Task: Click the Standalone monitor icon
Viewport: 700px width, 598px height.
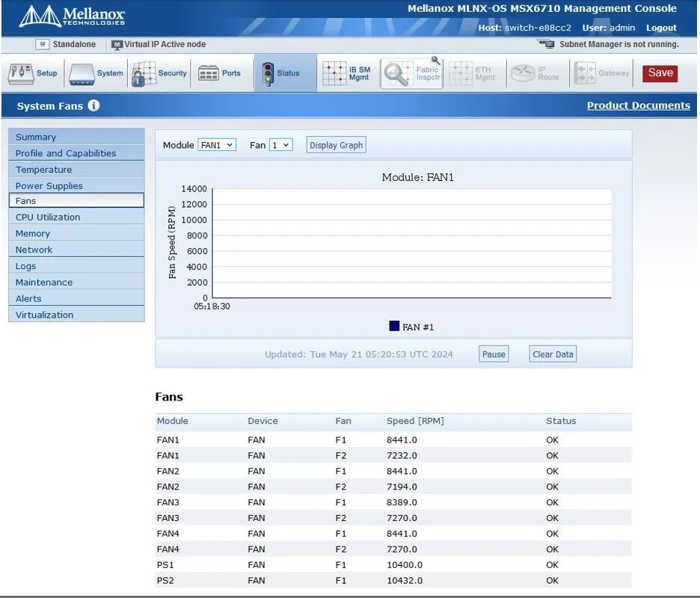Action: click(x=43, y=44)
